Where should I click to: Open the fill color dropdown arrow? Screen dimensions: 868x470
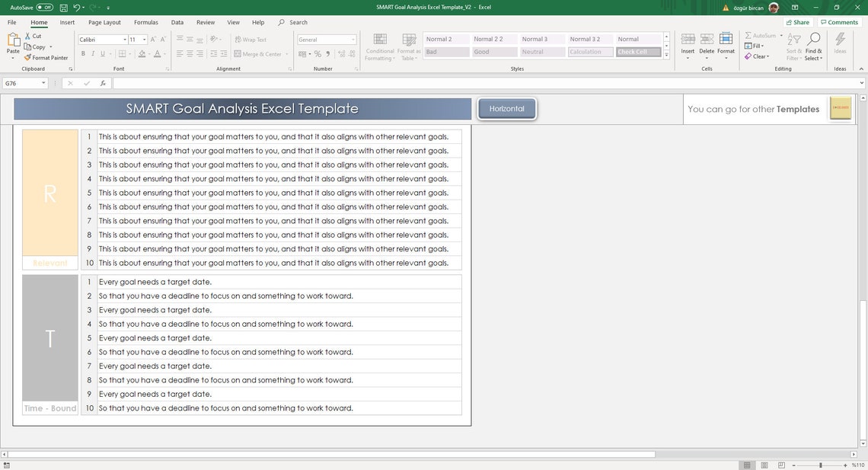tap(148, 54)
